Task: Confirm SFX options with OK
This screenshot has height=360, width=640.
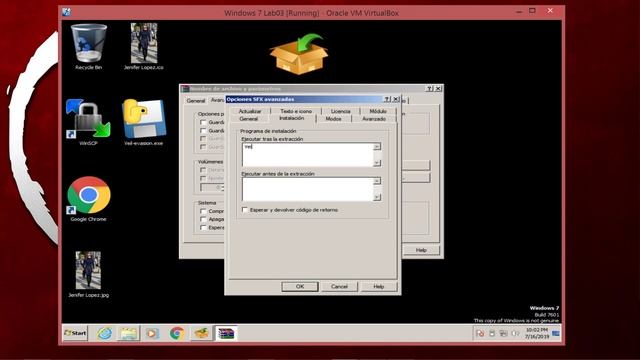Action: pos(300,287)
